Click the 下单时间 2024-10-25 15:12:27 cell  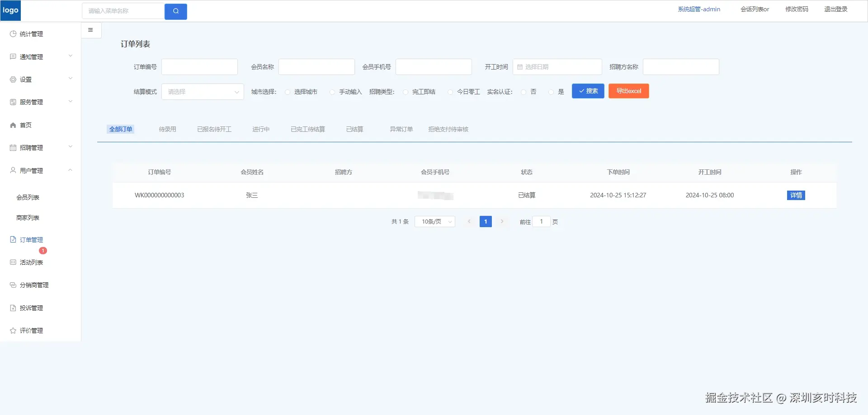(618, 196)
